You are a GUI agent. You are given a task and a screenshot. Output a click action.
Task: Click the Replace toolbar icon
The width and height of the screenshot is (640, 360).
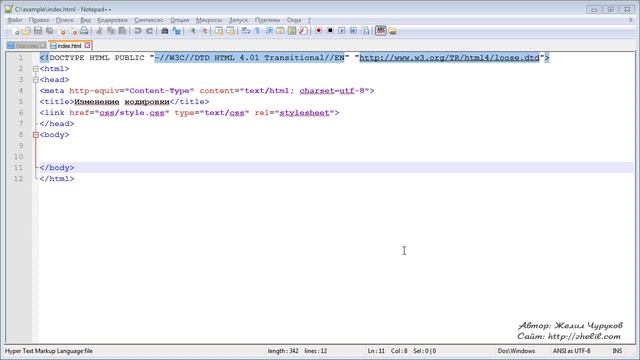click(176, 31)
